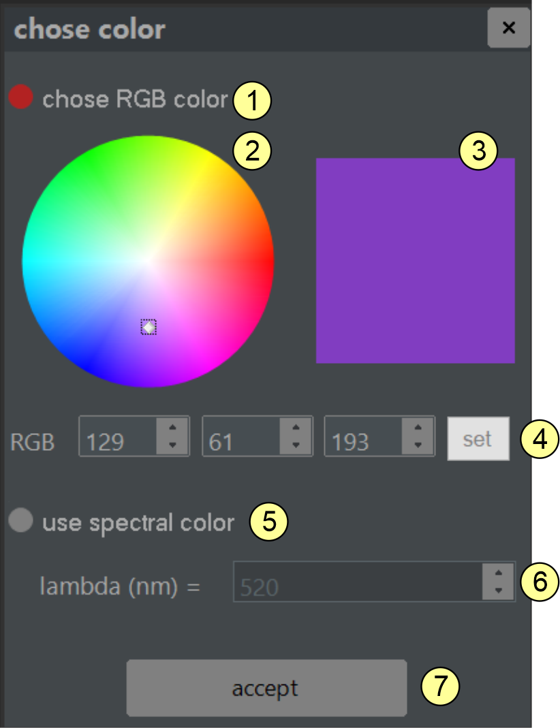This screenshot has width=560, height=728.
Task: Decrease the blue RGB value
Action: [x=418, y=445]
